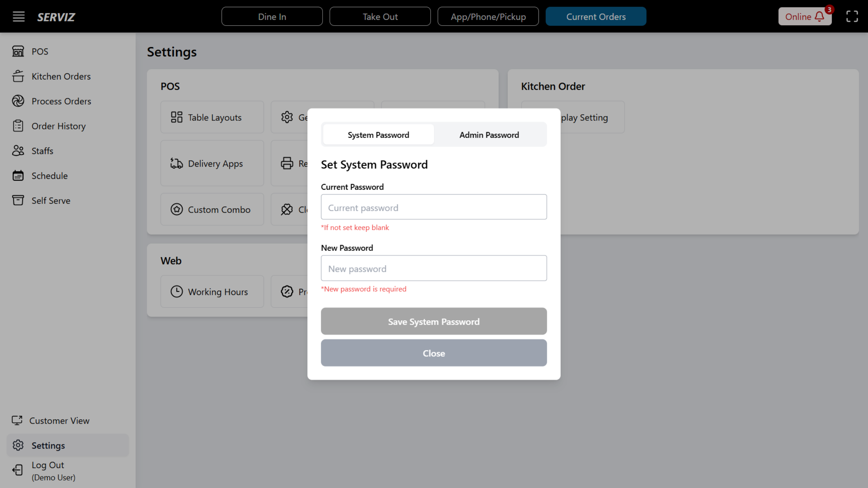The width and height of the screenshot is (868, 488).
Task: Open Staffs from the sidebar
Action: [42, 151]
